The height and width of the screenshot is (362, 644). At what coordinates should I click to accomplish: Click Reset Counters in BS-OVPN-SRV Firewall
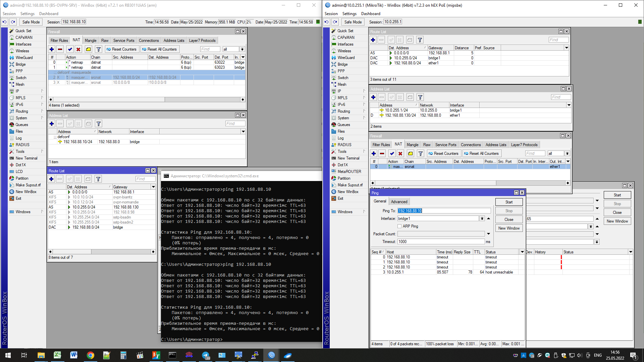tap(121, 49)
